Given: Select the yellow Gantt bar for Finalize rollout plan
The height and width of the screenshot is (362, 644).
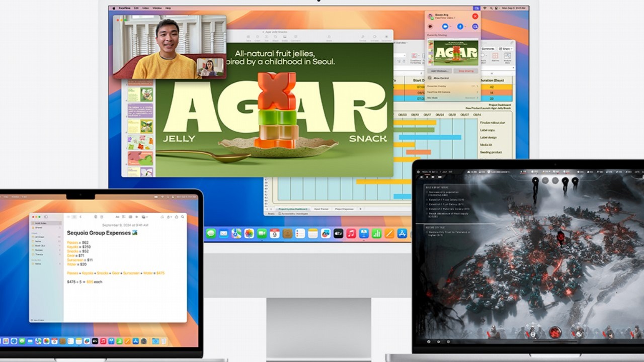Looking at the screenshot, I should pos(415,122).
